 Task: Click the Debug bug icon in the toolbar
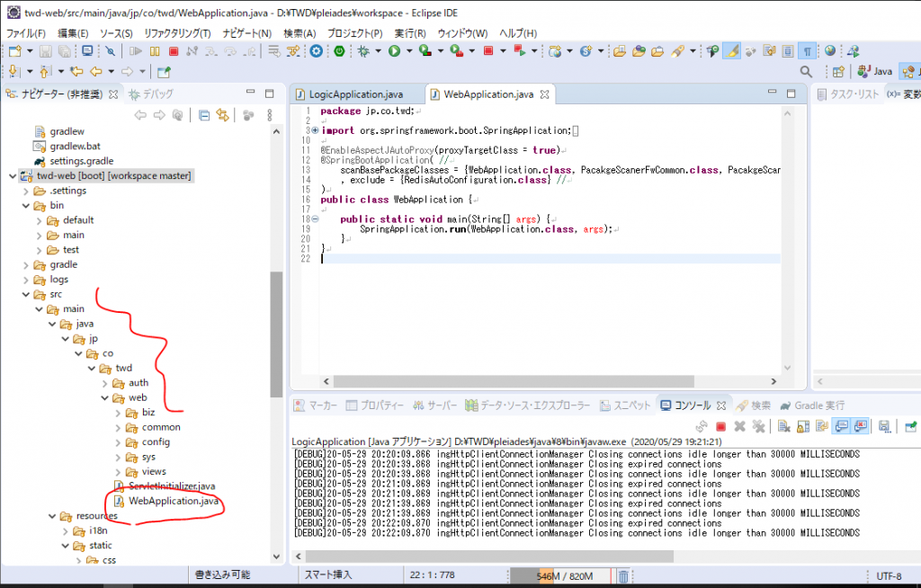(363, 51)
